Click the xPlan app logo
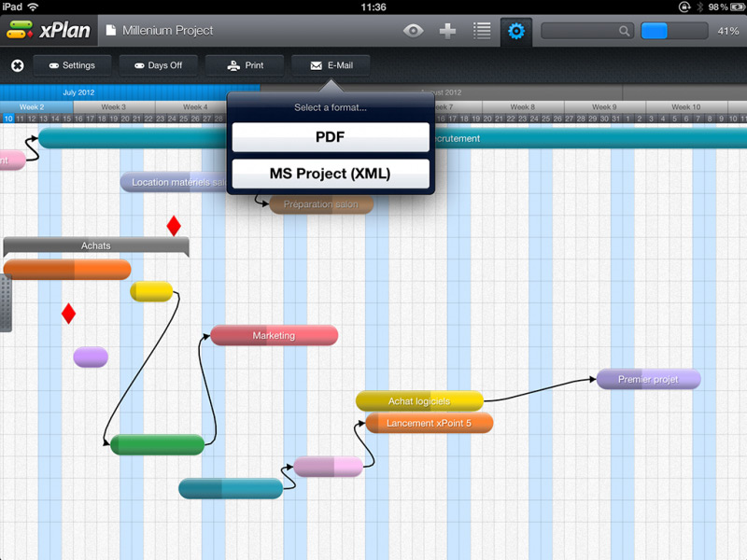The width and height of the screenshot is (747, 560). pos(49,31)
